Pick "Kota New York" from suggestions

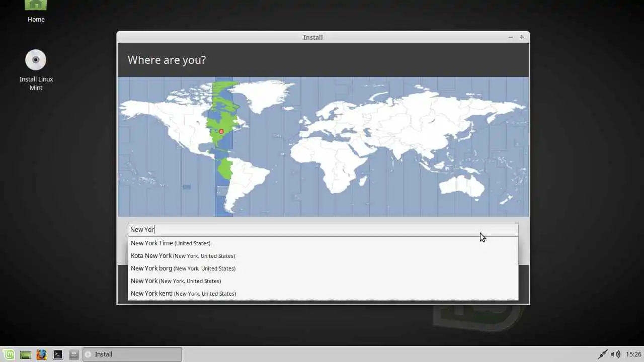(323, 256)
